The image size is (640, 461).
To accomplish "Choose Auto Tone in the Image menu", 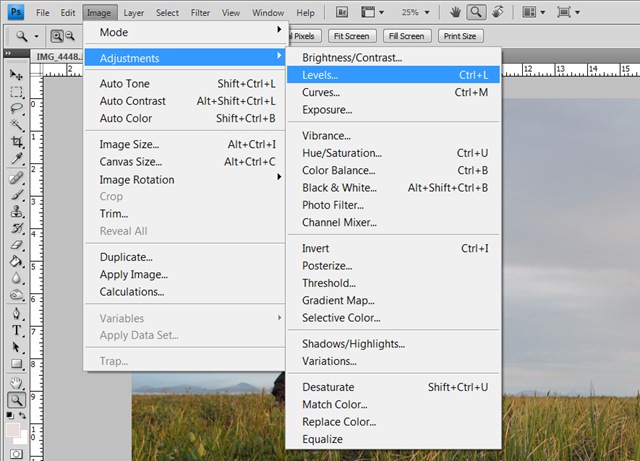I will tap(184, 84).
